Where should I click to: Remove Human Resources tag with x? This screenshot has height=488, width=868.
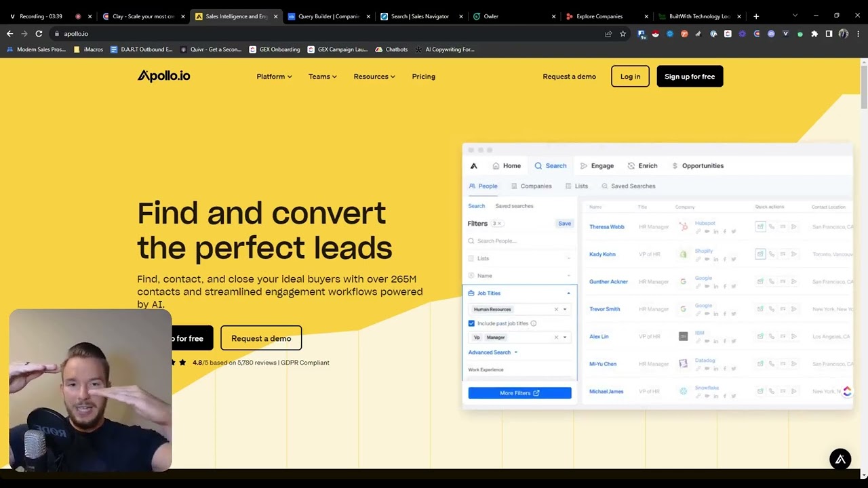coord(556,309)
